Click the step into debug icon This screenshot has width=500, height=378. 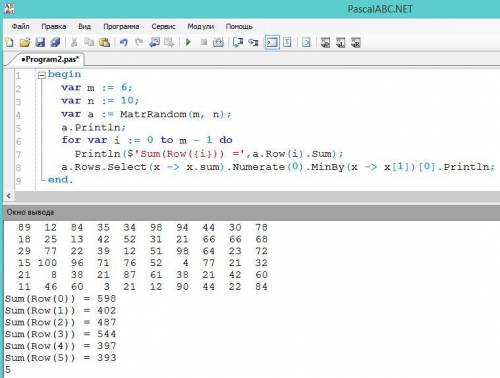[x=253, y=42]
